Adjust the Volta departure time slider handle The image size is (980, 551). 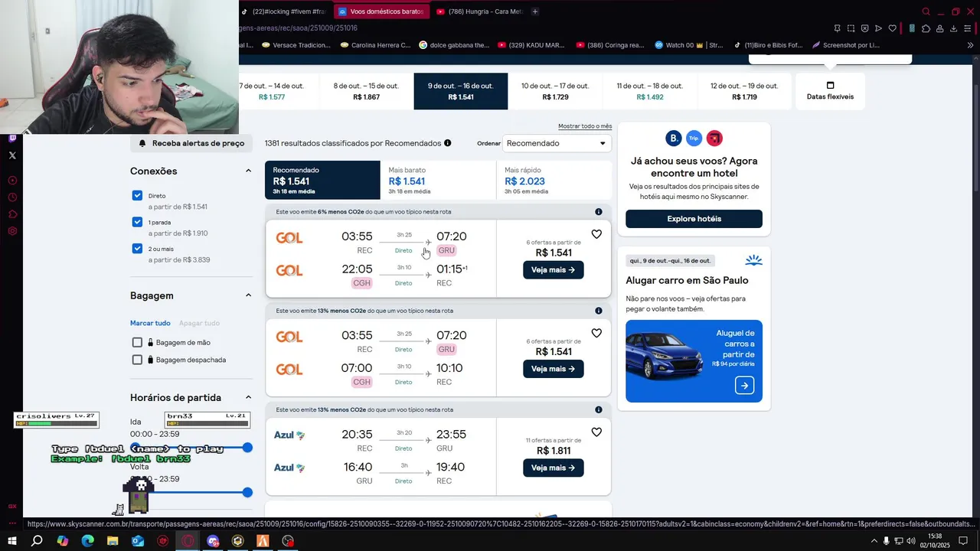(247, 492)
